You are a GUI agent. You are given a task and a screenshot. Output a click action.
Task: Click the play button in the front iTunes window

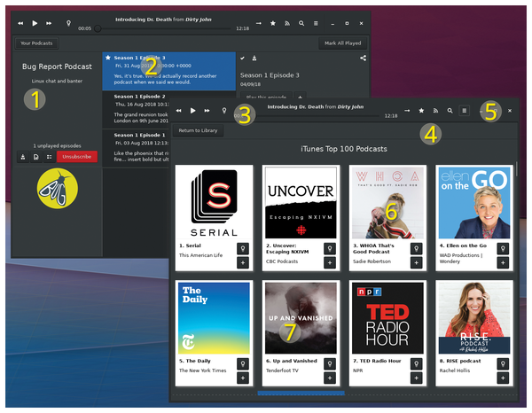click(x=192, y=111)
